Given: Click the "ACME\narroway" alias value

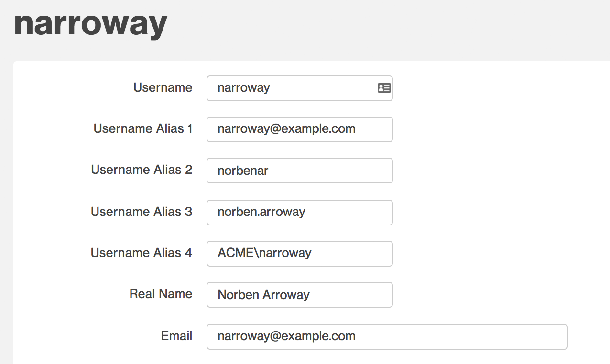Looking at the screenshot, I should click(x=264, y=253).
